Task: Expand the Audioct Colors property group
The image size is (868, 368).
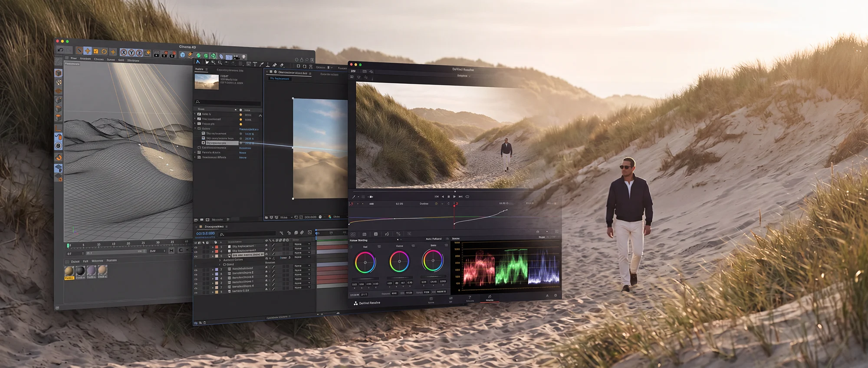Action: click(x=220, y=260)
